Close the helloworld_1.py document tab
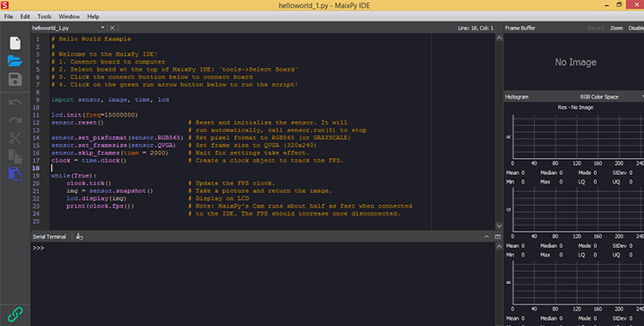644x326 pixels. click(112, 27)
